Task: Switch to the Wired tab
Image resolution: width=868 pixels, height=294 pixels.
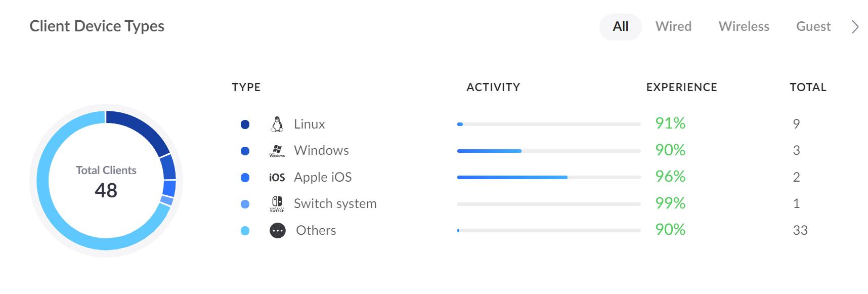Action: [x=673, y=27]
